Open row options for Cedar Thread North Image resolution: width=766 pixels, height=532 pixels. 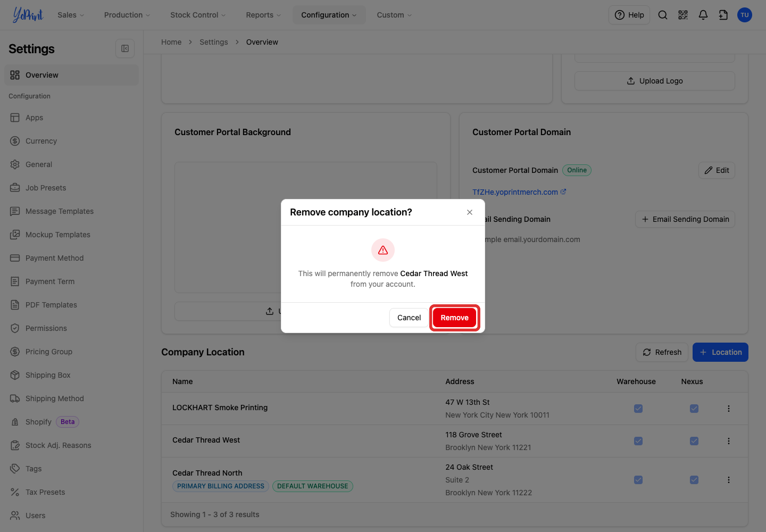click(729, 480)
